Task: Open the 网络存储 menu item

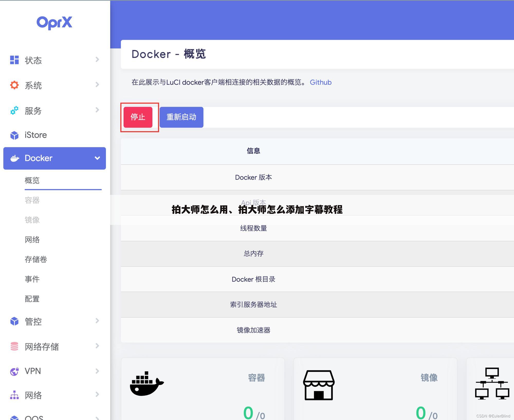Action: pos(54,346)
